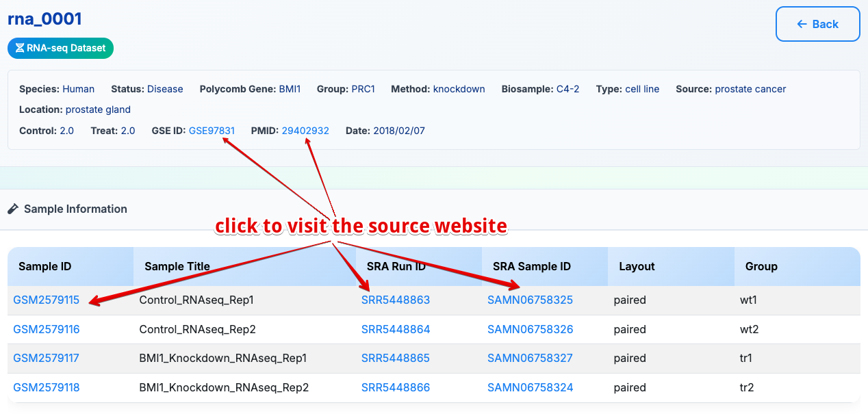
Task: Open sample GSM2579118
Action: 46,387
